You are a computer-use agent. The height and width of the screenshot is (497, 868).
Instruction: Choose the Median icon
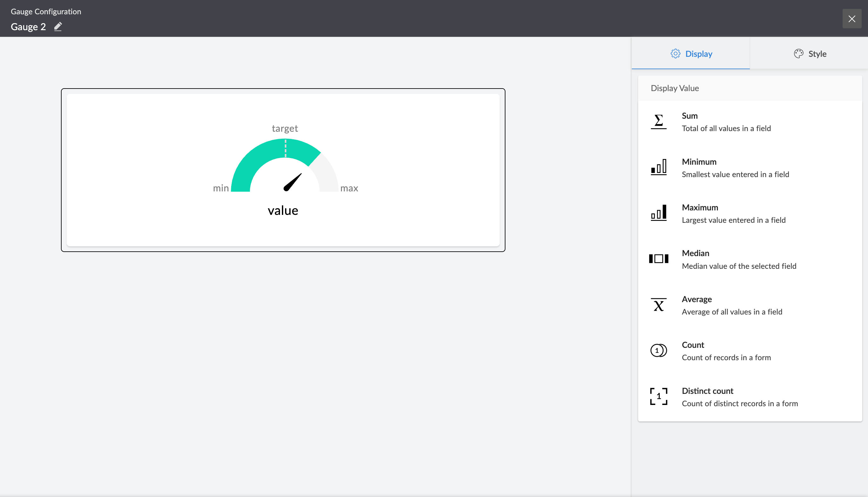tap(658, 259)
